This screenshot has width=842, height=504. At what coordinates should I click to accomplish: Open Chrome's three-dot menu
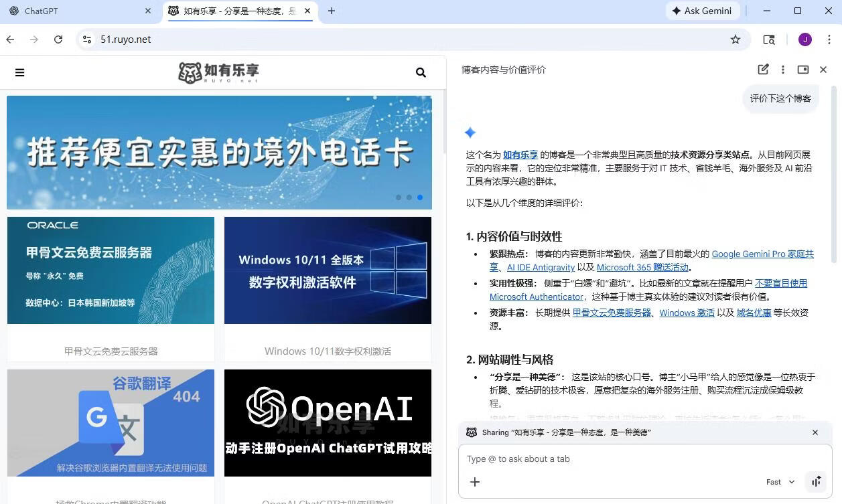coord(829,39)
